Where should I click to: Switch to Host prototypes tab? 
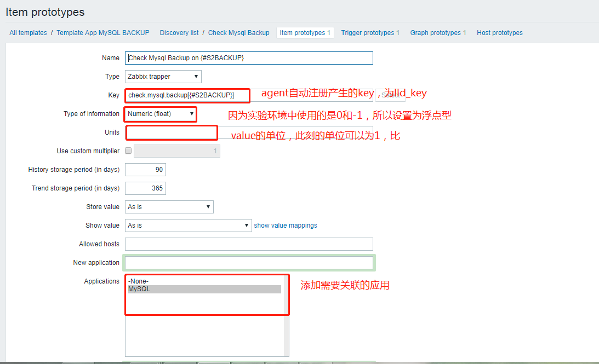[x=500, y=33]
